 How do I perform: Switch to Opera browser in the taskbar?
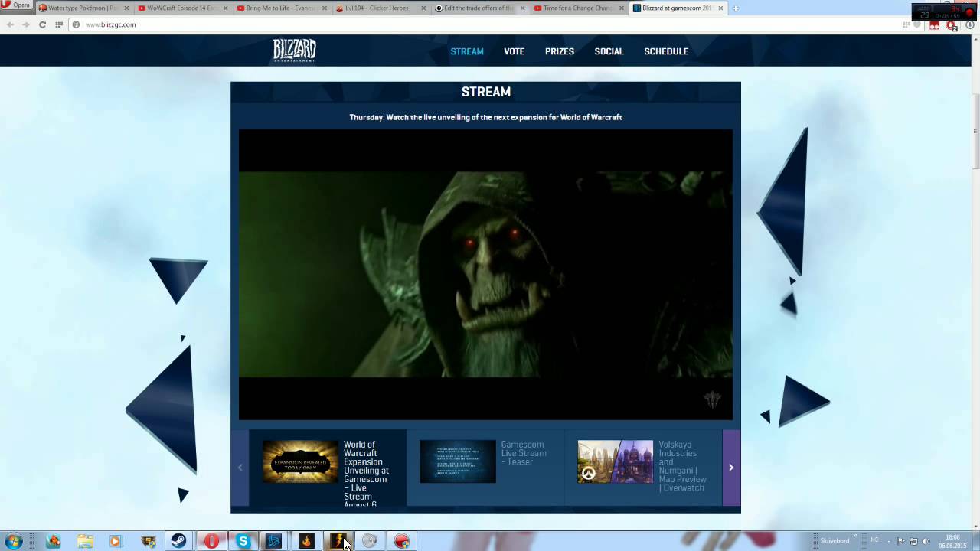click(x=211, y=541)
